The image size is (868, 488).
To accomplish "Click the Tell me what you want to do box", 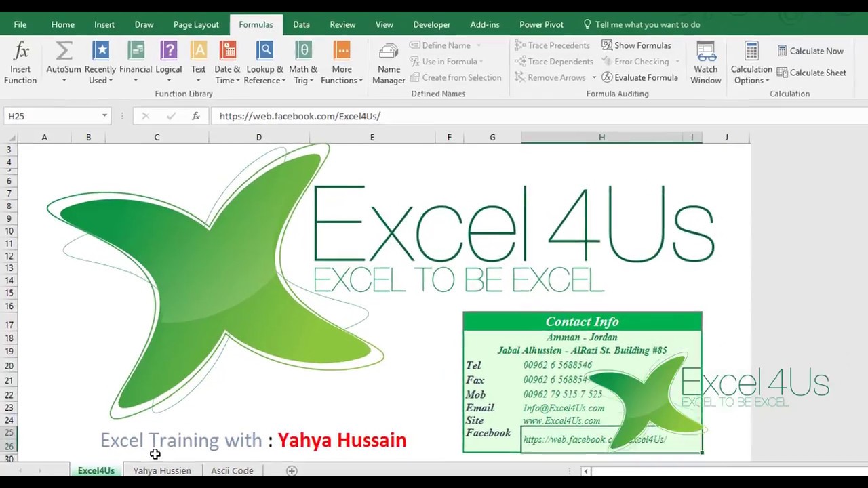I will point(642,24).
